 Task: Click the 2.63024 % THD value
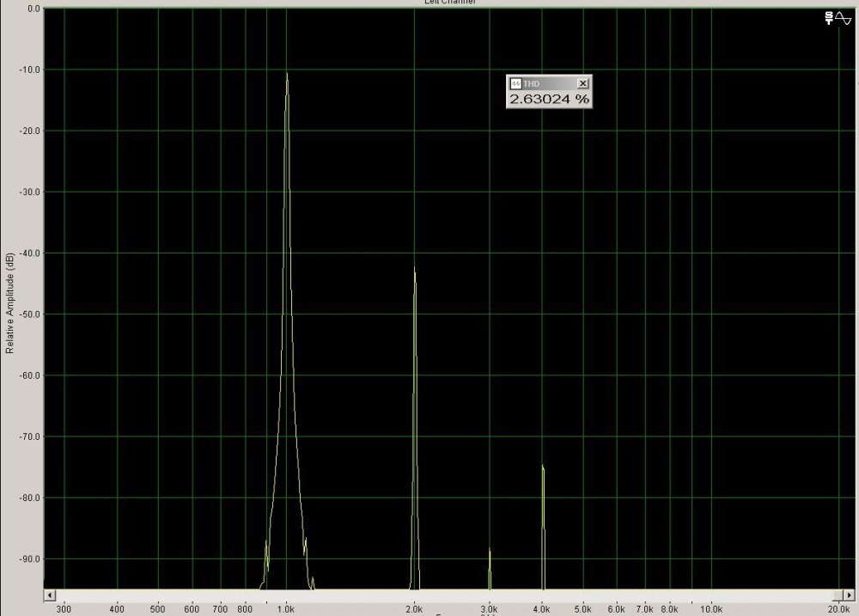click(x=549, y=99)
